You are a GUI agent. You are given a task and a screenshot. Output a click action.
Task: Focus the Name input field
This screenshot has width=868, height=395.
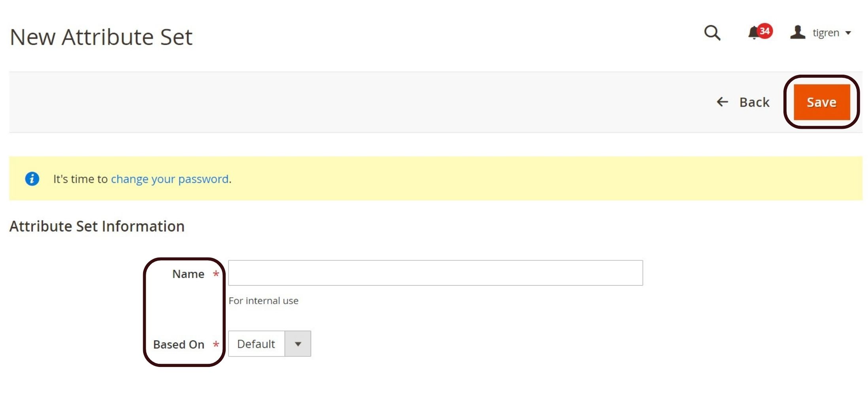click(436, 273)
